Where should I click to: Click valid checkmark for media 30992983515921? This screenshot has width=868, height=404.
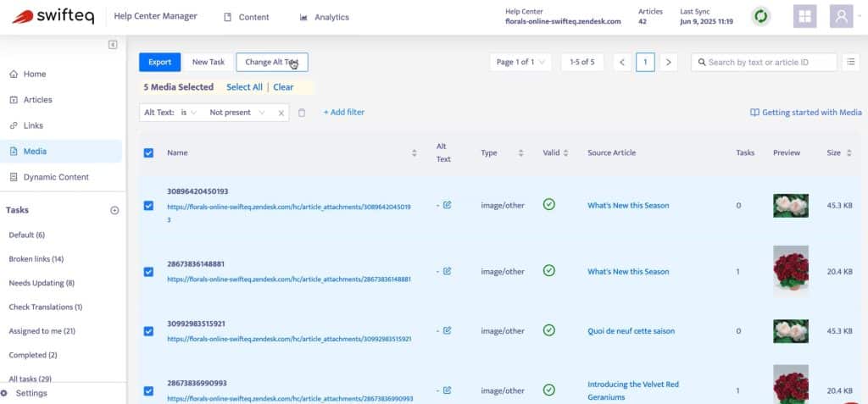coord(548,330)
